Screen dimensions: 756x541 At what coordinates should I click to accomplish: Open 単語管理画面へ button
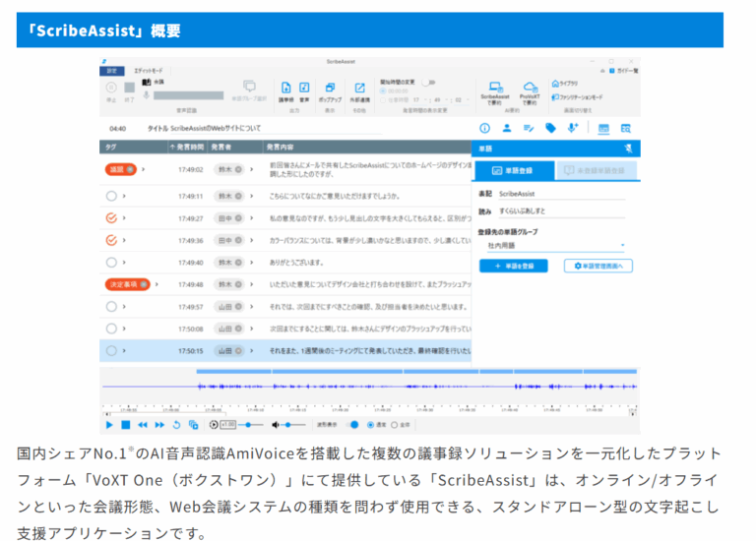598,266
